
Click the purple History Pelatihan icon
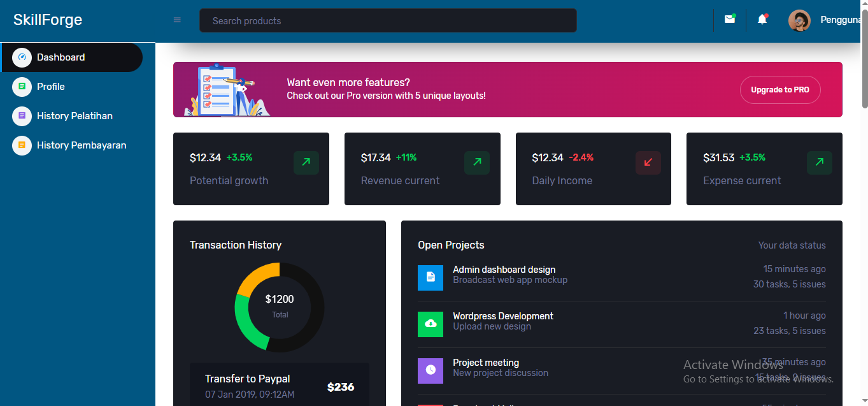[x=22, y=116]
